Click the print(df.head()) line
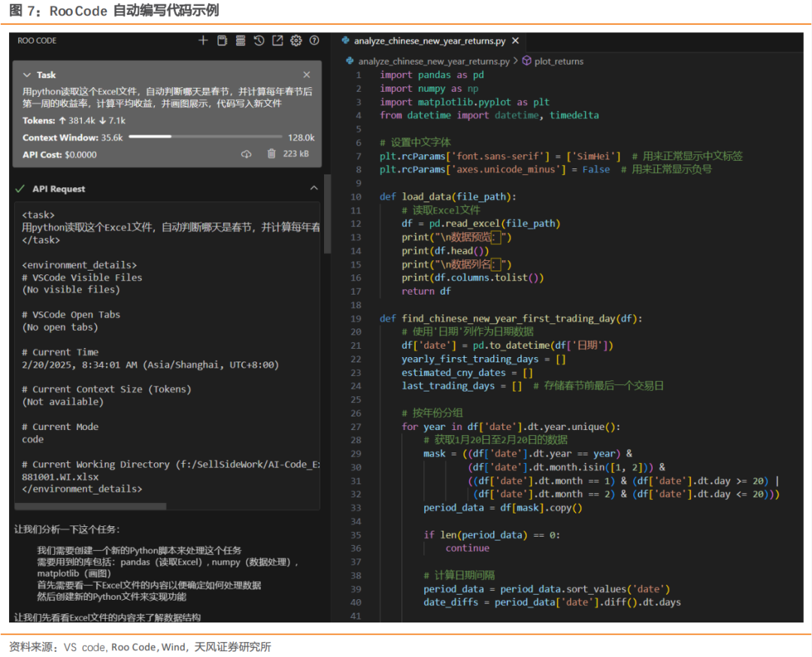 pos(445,251)
